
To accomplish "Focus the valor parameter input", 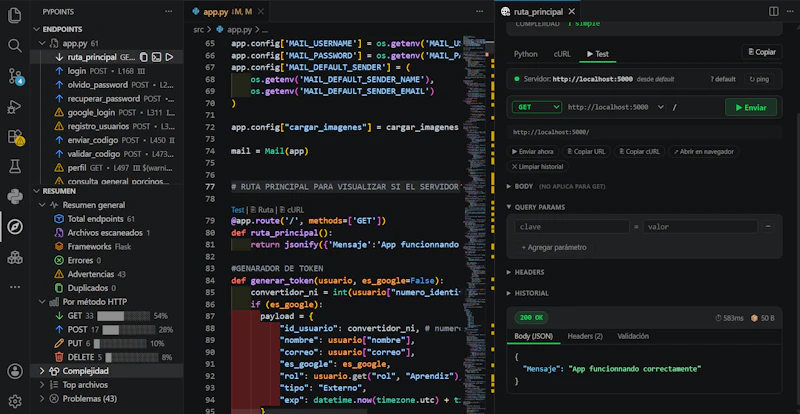I will 701,227.
